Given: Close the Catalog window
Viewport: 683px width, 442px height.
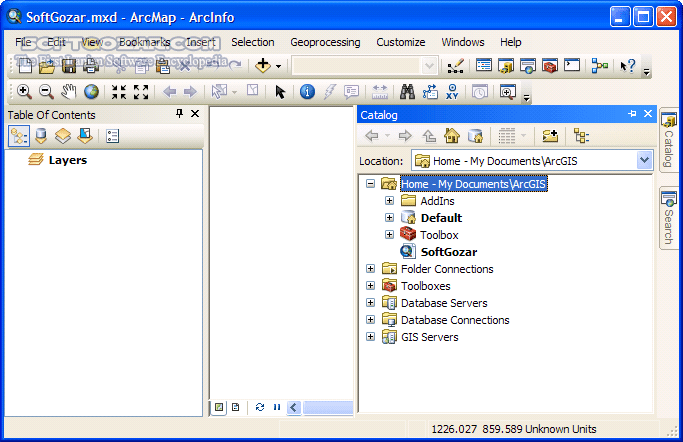Looking at the screenshot, I should click(x=648, y=114).
